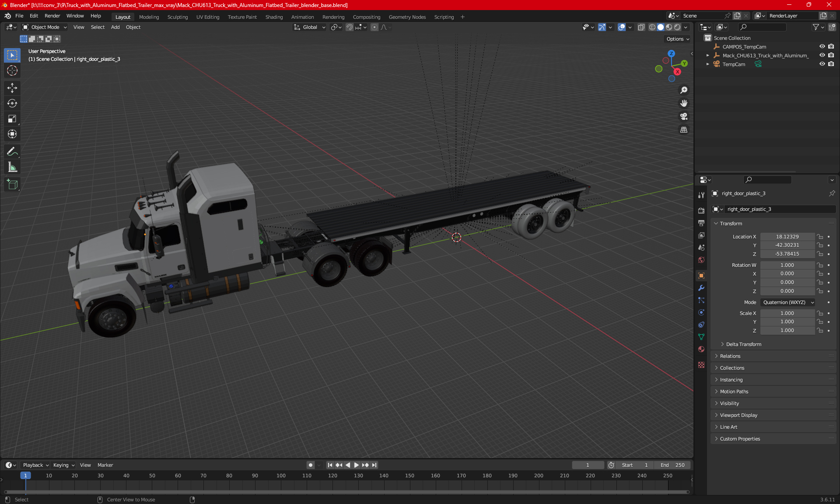
Task: Open the Render menu
Action: pos(52,16)
